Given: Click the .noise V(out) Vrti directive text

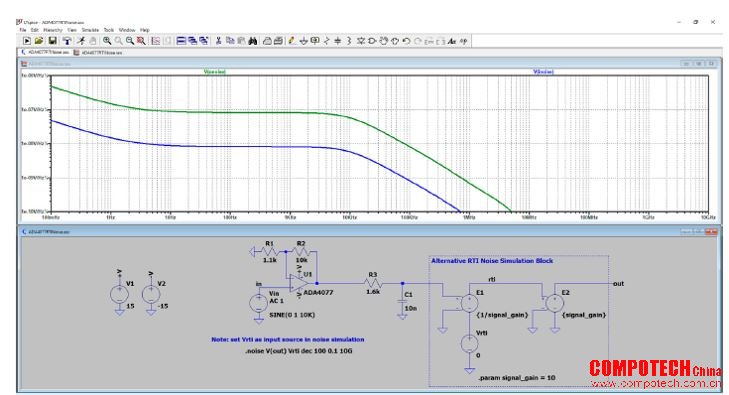Looking at the screenshot, I should (x=298, y=351).
